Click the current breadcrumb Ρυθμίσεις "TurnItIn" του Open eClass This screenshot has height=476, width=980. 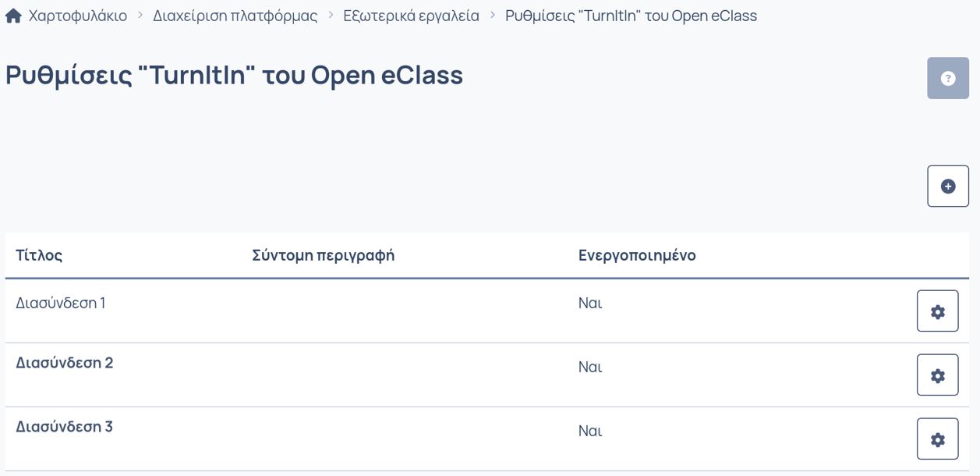[631, 16]
